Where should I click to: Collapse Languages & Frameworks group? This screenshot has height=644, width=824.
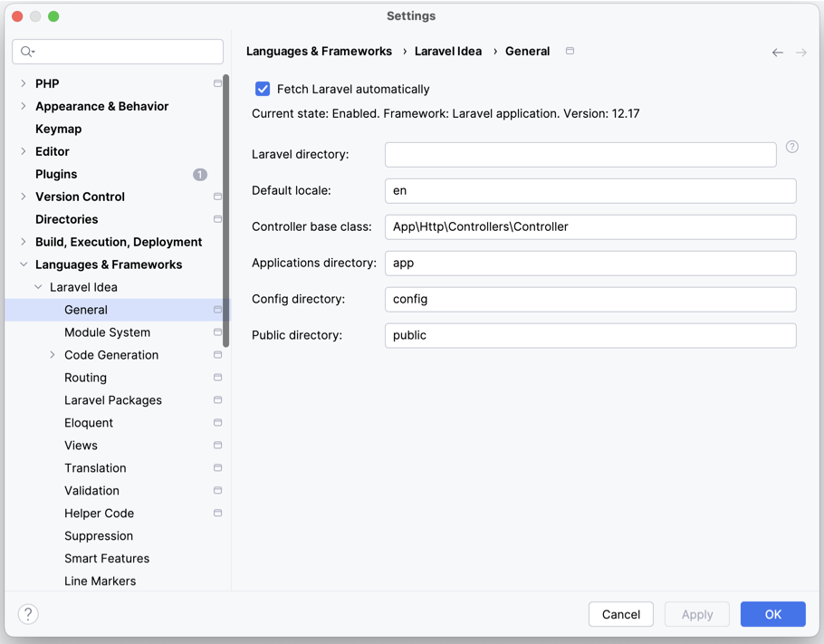pyautogui.click(x=24, y=264)
